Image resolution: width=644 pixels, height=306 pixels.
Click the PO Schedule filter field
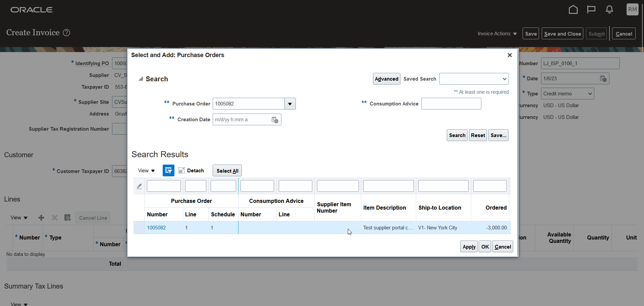pos(223,186)
